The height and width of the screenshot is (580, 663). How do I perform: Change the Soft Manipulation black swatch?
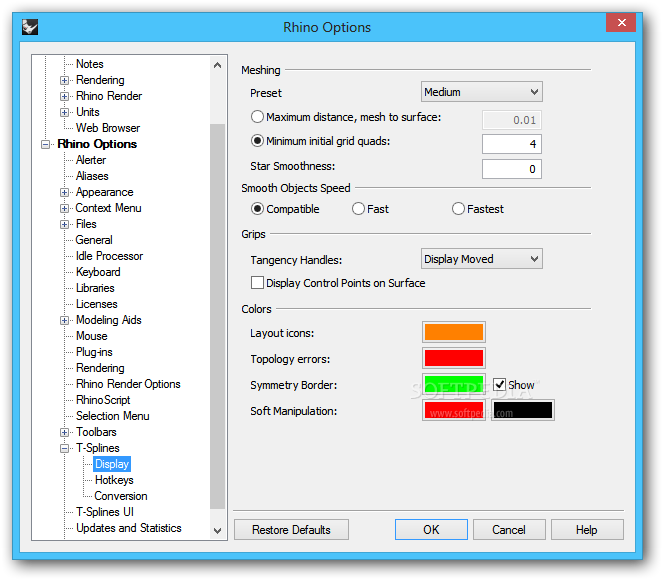click(523, 410)
